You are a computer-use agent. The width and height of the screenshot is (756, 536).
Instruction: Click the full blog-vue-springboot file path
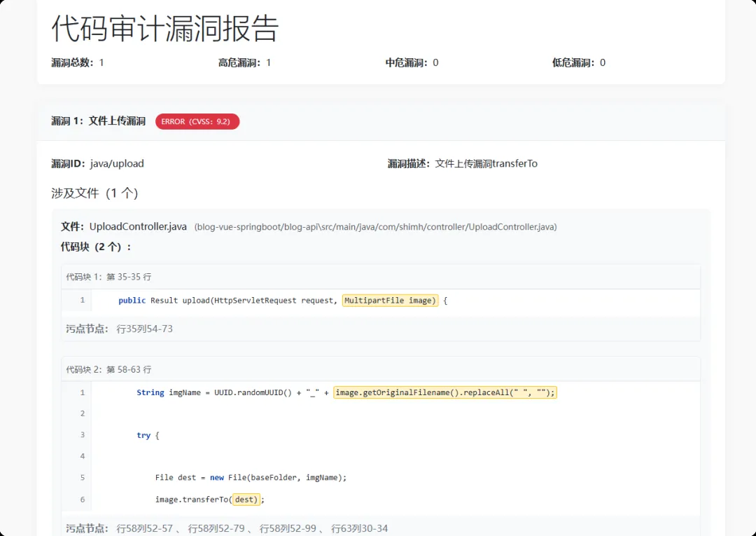[x=376, y=227]
